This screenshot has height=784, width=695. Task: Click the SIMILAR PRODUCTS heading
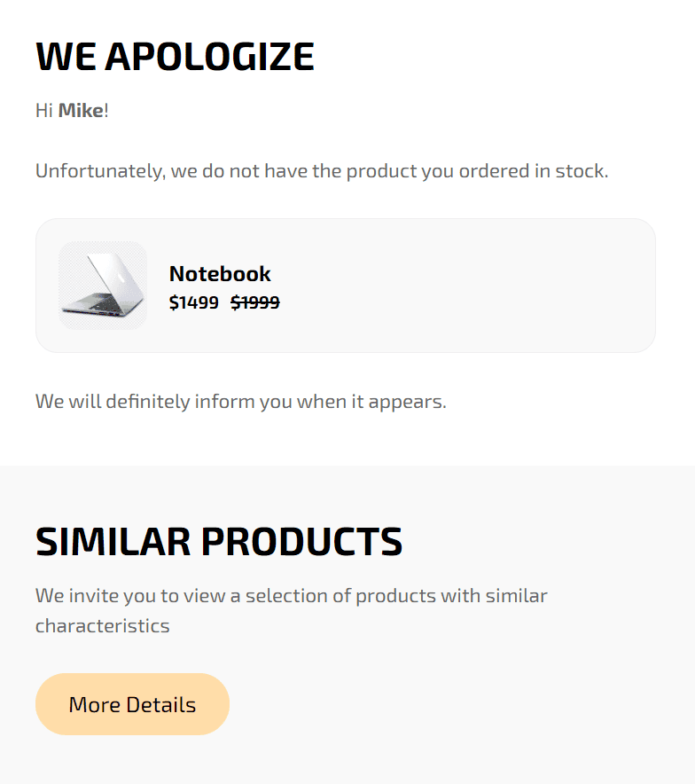(x=218, y=541)
